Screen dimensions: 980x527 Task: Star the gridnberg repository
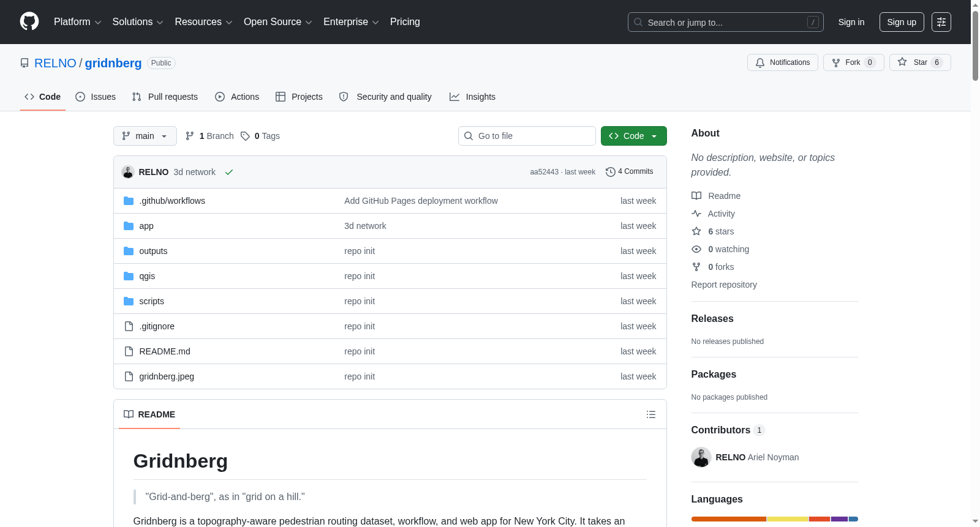920,62
